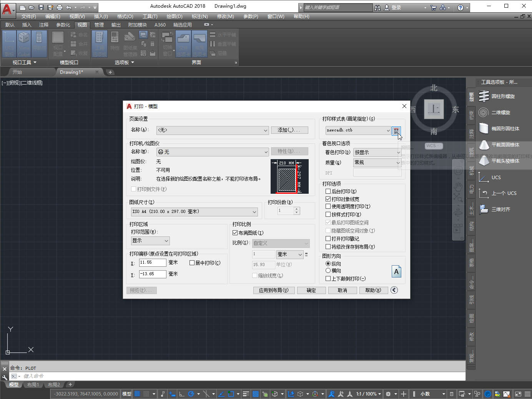532x399 pixels.
Task: Select landscape orientation radio (横向)
Action: click(x=328, y=271)
